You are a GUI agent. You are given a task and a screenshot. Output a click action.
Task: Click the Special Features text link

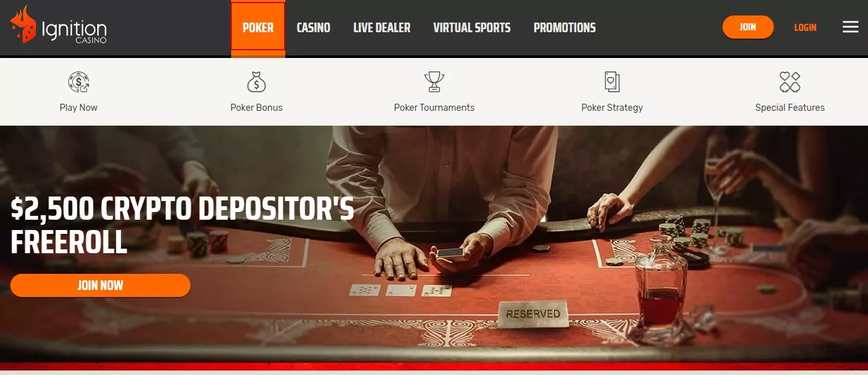click(x=789, y=108)
